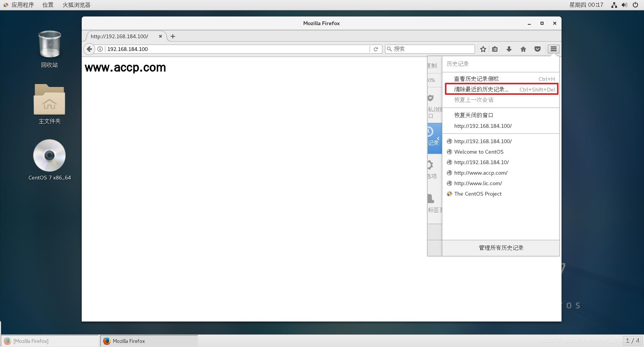Open 位置 menu in top bar
The image size is (644, 347).
48,5
